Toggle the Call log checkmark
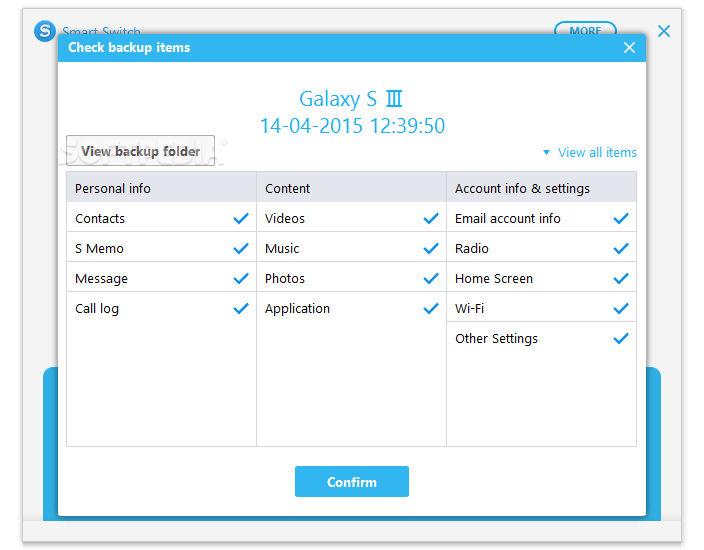The image size is (704, 550). pyautogui.click(x=241, y=308)
